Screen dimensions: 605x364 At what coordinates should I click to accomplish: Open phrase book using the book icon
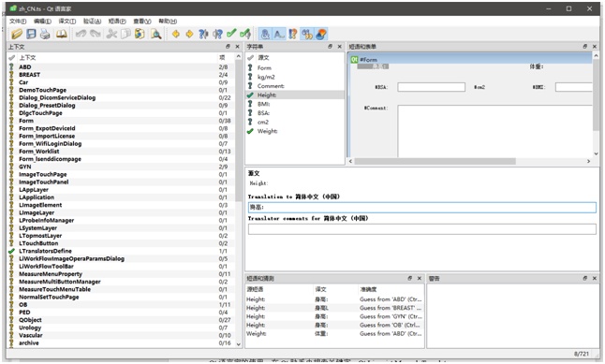(x=62, y=34)
